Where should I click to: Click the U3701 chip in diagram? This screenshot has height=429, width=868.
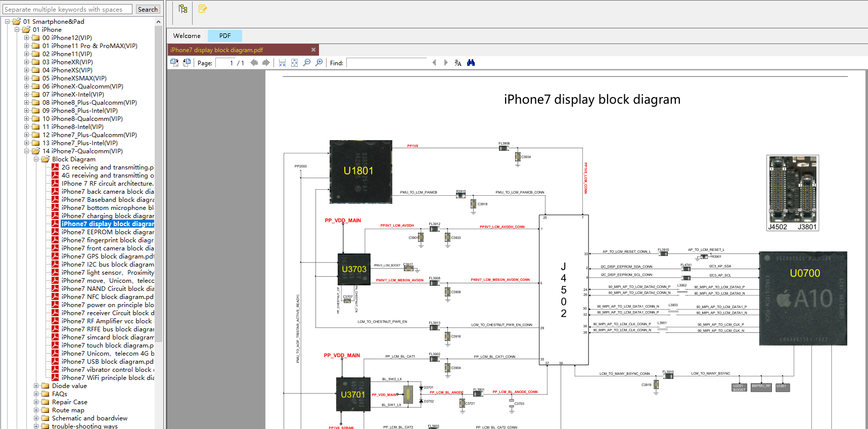tap(353, 394)
